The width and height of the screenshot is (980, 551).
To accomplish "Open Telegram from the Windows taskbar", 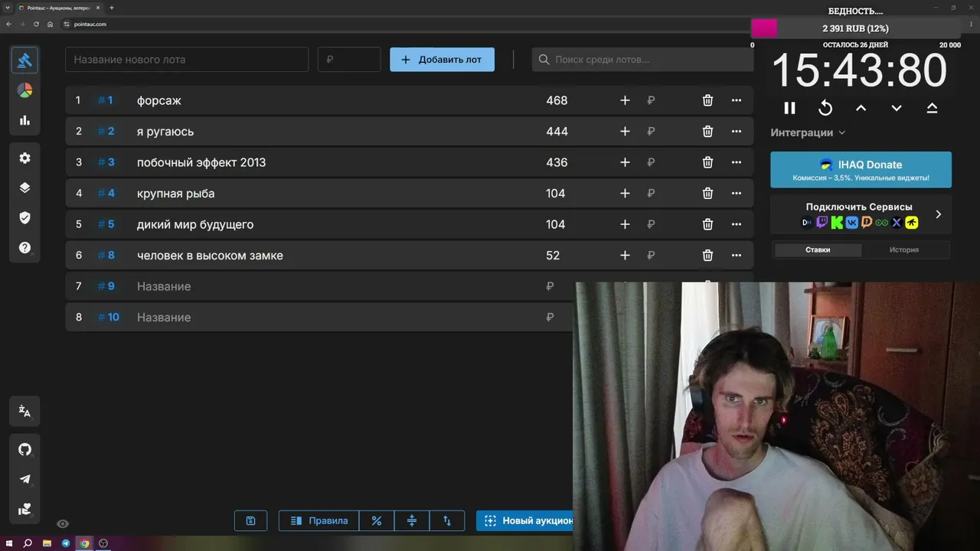I will [66, 543].
